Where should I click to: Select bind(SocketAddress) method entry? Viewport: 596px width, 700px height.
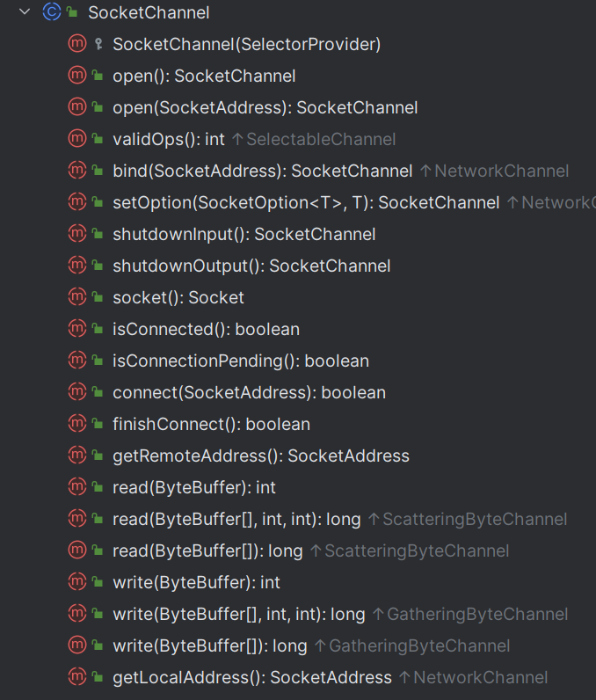click(262, 171)
